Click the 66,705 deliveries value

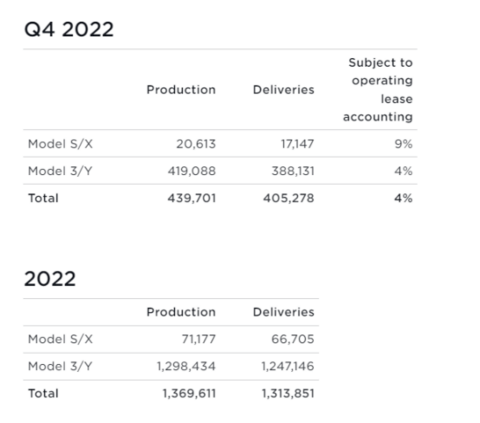point(293,339)
